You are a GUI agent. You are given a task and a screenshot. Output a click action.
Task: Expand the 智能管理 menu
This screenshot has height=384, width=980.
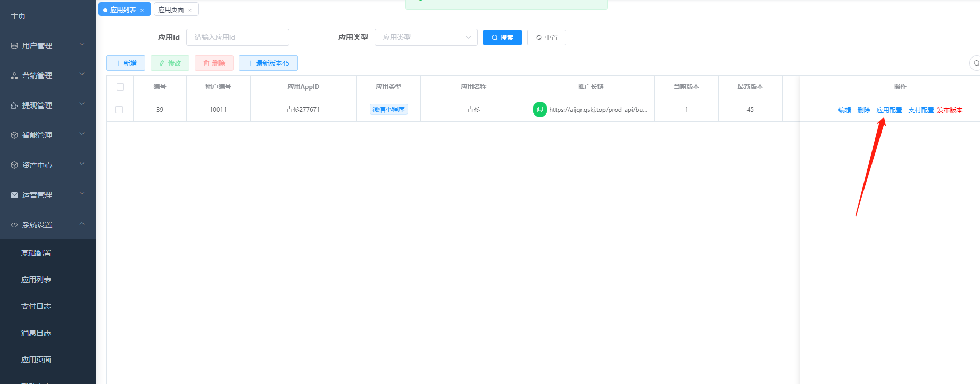[x=82, y=134]
